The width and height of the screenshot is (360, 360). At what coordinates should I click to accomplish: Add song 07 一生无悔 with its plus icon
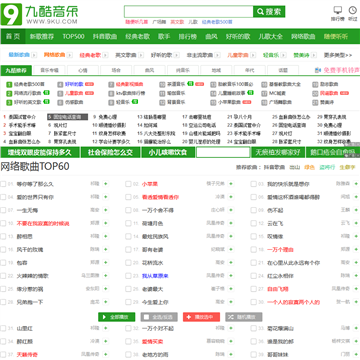tap(105, 210)
